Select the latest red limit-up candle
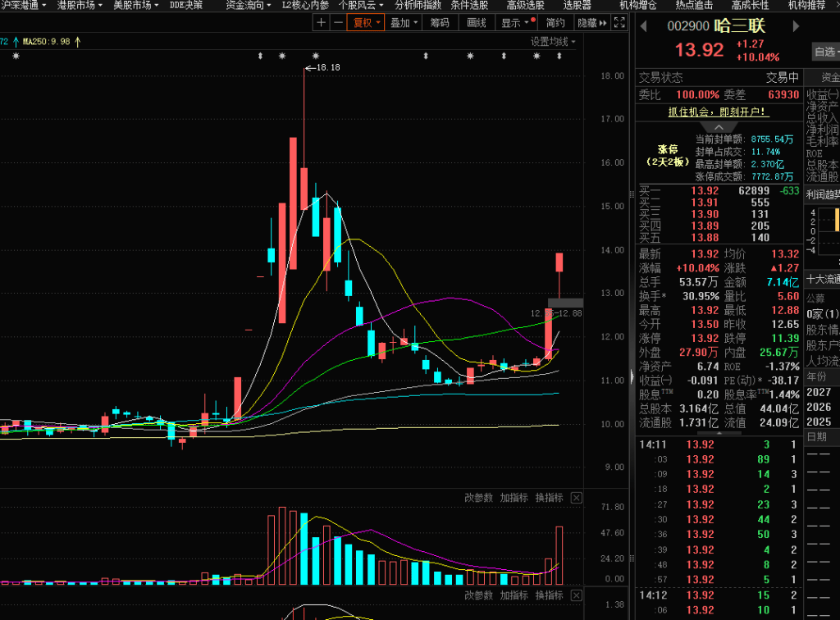 pos(559,262)
